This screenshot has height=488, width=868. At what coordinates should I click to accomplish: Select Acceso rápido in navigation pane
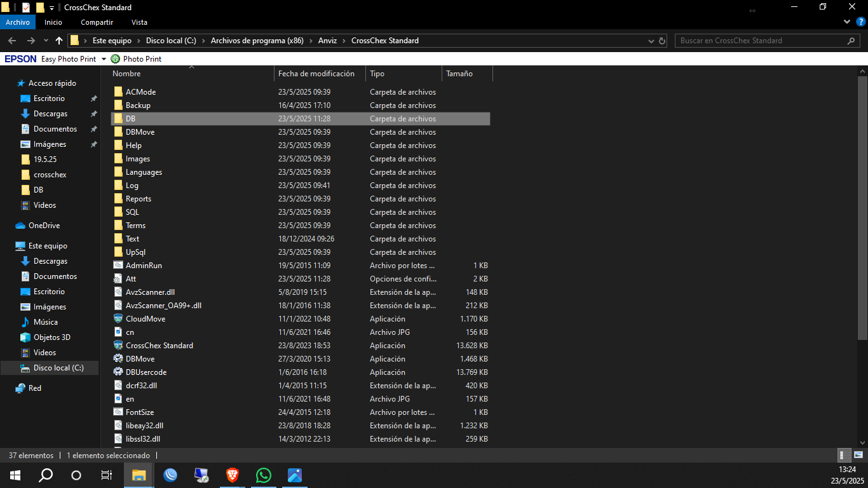click(x=52, y=83)
